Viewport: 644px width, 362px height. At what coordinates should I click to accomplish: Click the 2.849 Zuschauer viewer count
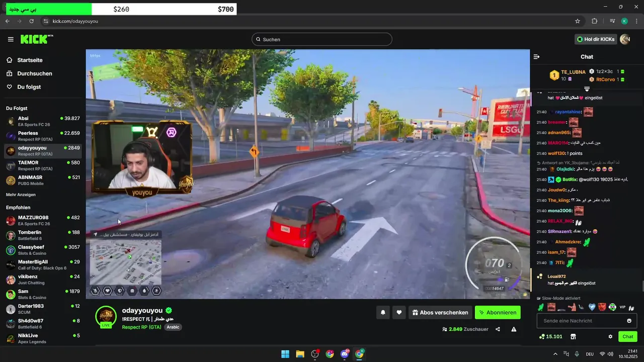tap(465, 329)
